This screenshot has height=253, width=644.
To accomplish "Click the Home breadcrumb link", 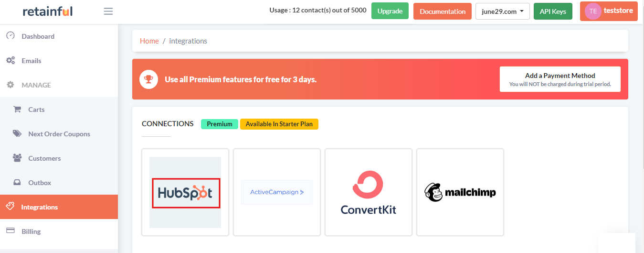I will pyautogui.click(x=149, y=41).
